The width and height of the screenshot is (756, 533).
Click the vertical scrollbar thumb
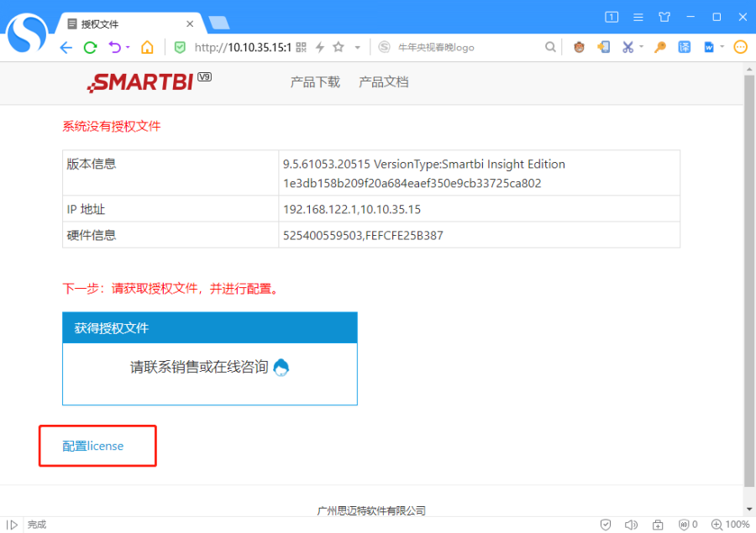tap(748, 280)
